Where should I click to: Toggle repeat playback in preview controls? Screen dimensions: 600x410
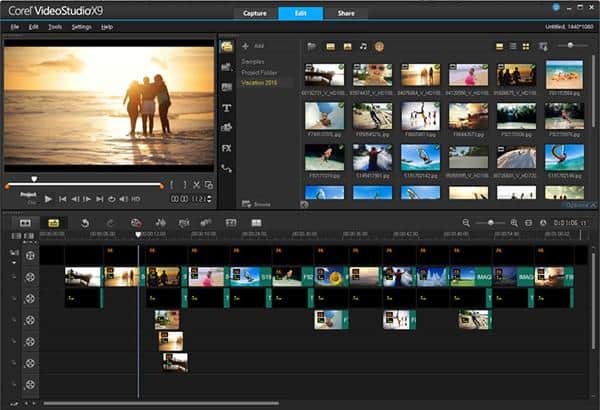tap(112, 199)
